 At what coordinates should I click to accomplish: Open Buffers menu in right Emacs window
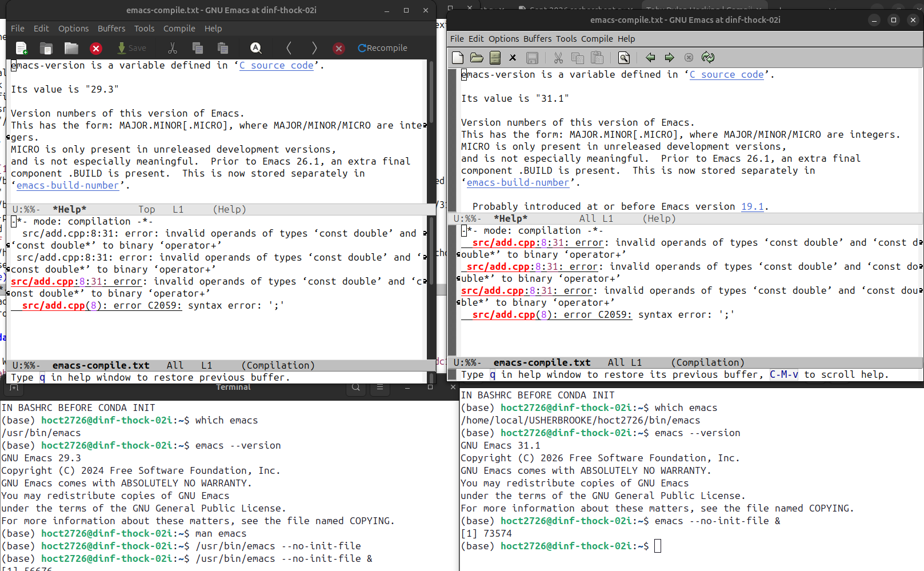(x=538, y=39)
